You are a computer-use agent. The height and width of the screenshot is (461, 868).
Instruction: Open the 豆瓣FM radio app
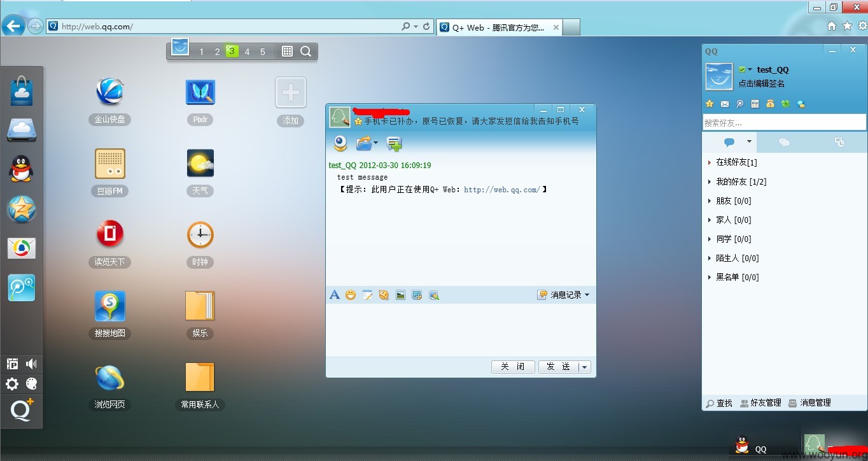(x=109, y=164)
